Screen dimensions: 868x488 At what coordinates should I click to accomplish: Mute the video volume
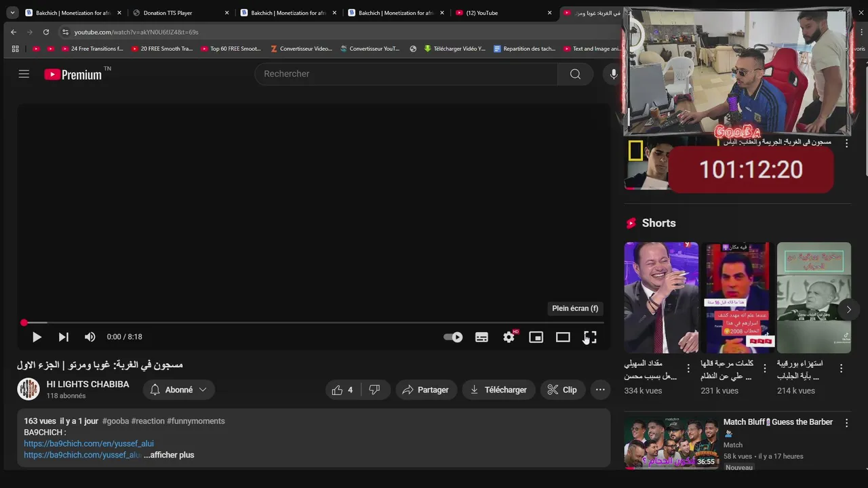tap(90, 337)
